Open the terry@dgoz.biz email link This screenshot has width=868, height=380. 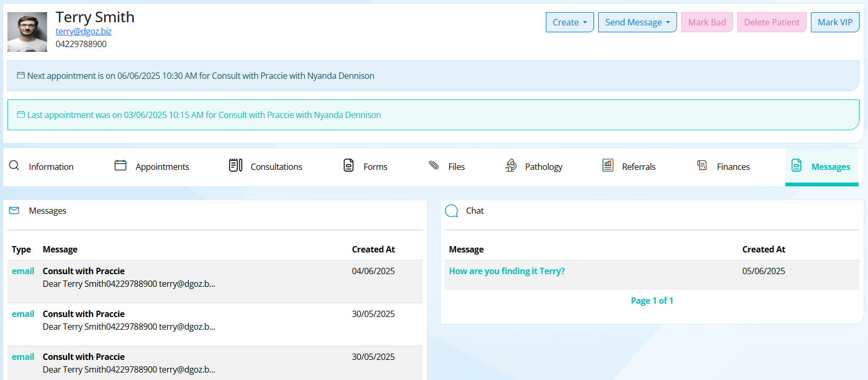84,31
